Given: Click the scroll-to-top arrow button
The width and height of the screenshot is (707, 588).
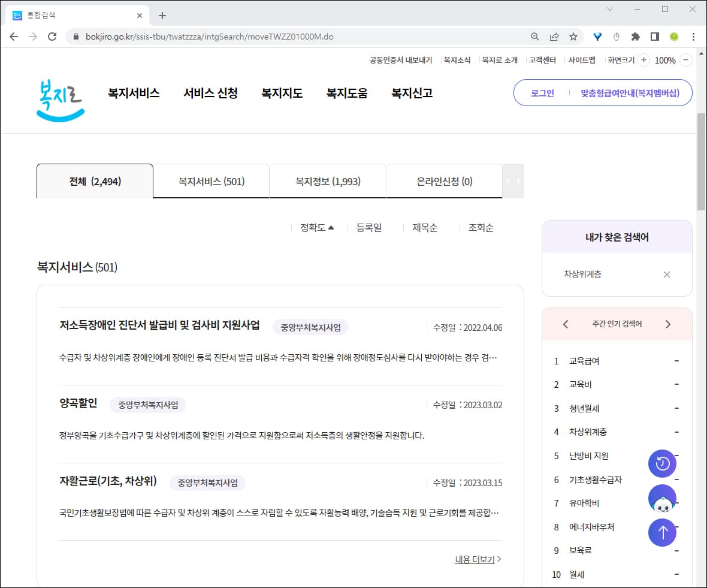Looking at the screenshot, I should point(662,532).
